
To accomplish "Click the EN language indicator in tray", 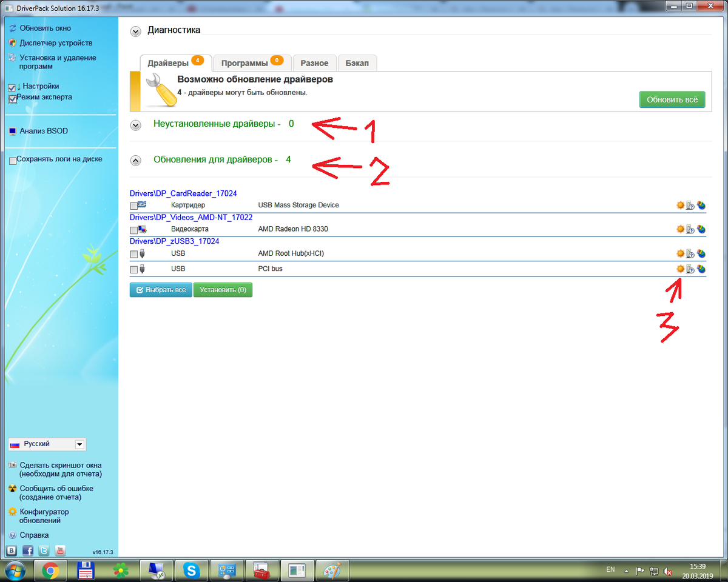I will click(x=610, y=570).
